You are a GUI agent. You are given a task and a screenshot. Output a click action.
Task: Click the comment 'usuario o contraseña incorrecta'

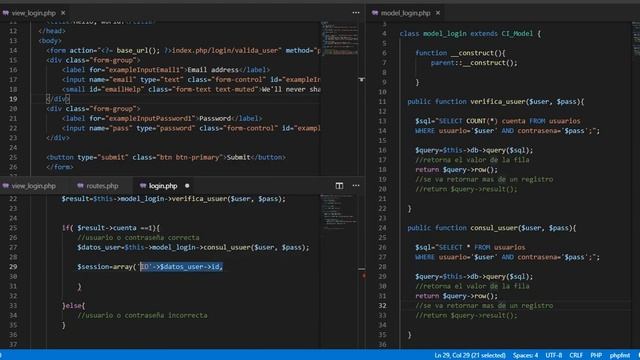pyautogui.click(x=142, y=316)
